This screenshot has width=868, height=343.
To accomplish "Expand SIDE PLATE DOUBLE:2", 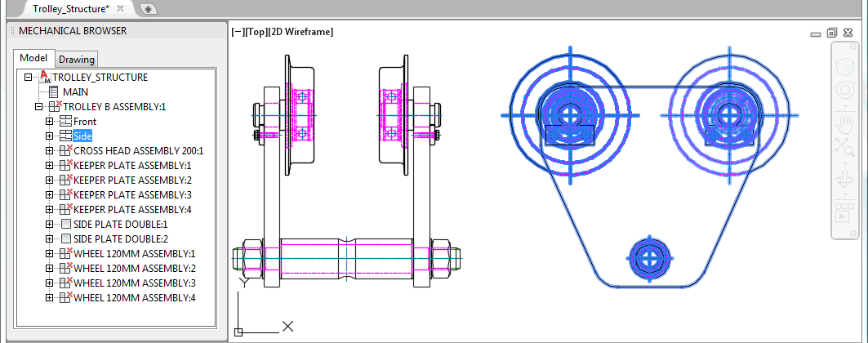I will click(49, 239).
